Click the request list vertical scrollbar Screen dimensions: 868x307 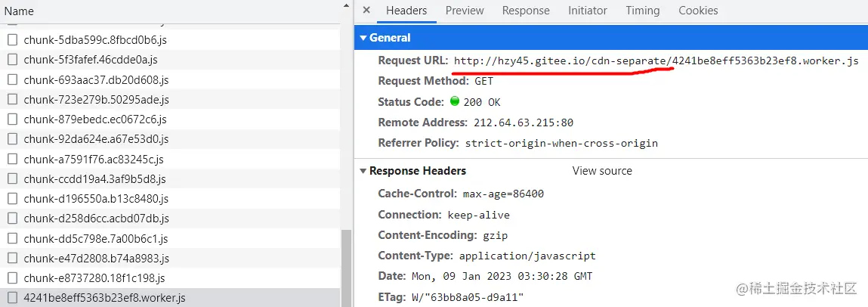tap(346, 268)
